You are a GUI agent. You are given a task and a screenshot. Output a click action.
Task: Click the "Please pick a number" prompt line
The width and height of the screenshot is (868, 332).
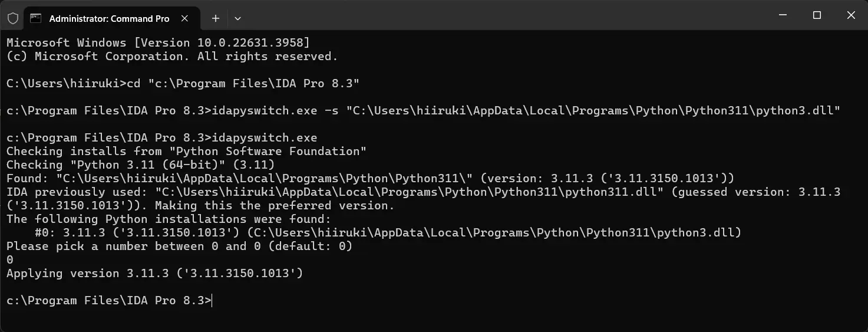point(179,246)
